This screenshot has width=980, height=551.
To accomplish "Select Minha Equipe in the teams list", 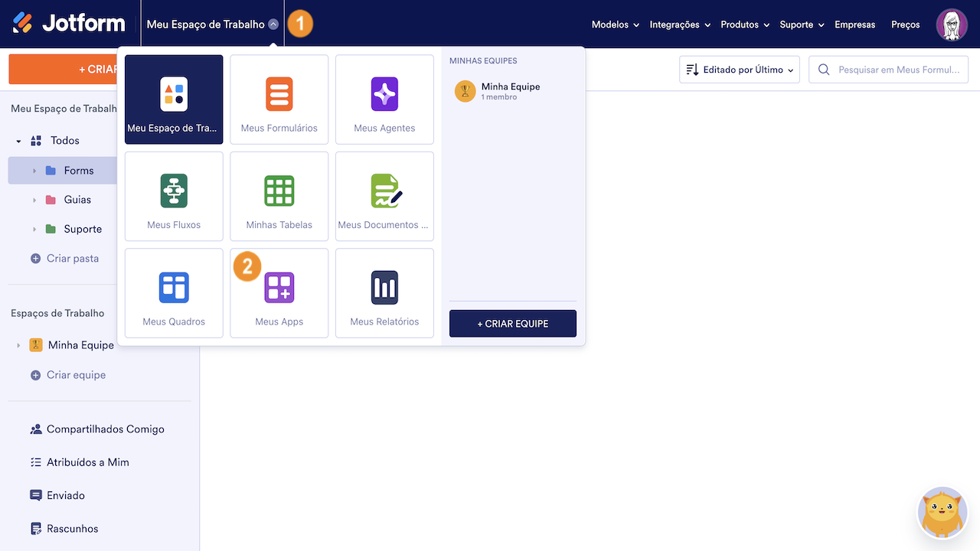I will [513, 91].
